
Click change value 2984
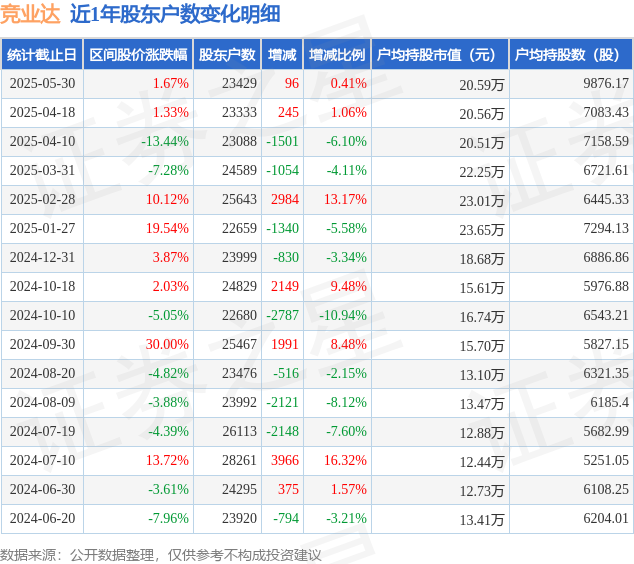(285, 199)
